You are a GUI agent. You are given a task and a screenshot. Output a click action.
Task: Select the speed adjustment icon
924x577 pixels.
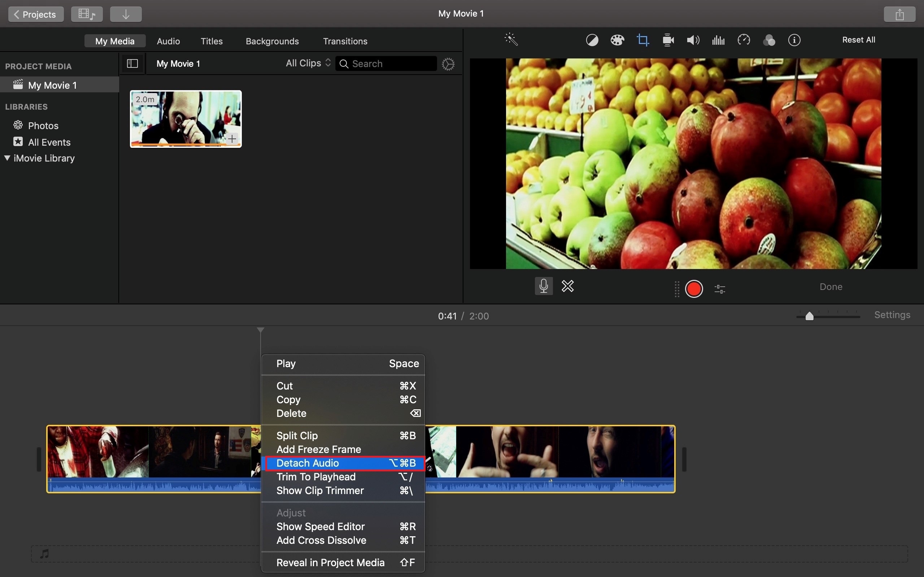click(743, 40)
